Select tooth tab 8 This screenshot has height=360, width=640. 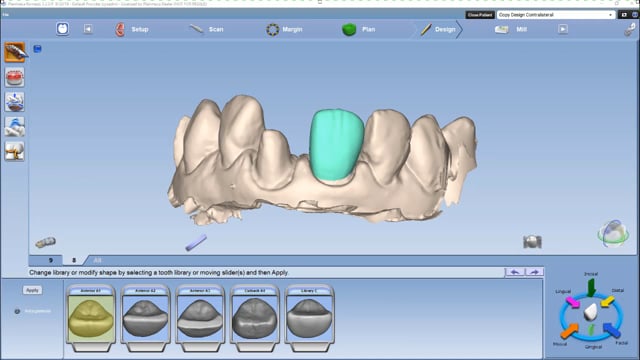click(74, 260)
